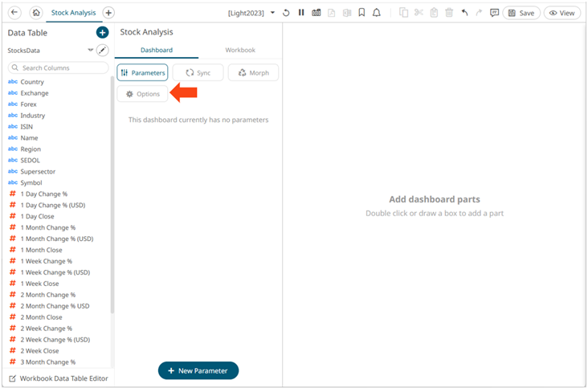Add a data table with the plus button

[102, 33]
